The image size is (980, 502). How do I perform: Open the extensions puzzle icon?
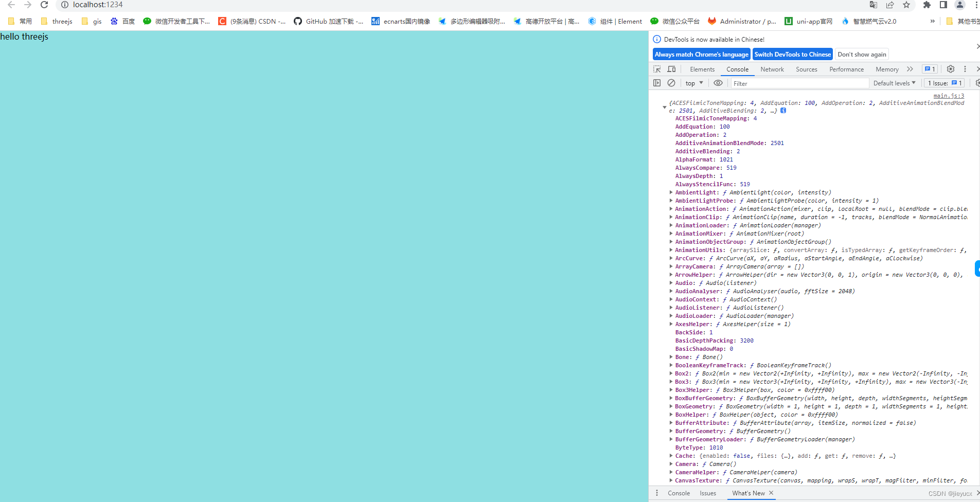(x=927, y=5)
